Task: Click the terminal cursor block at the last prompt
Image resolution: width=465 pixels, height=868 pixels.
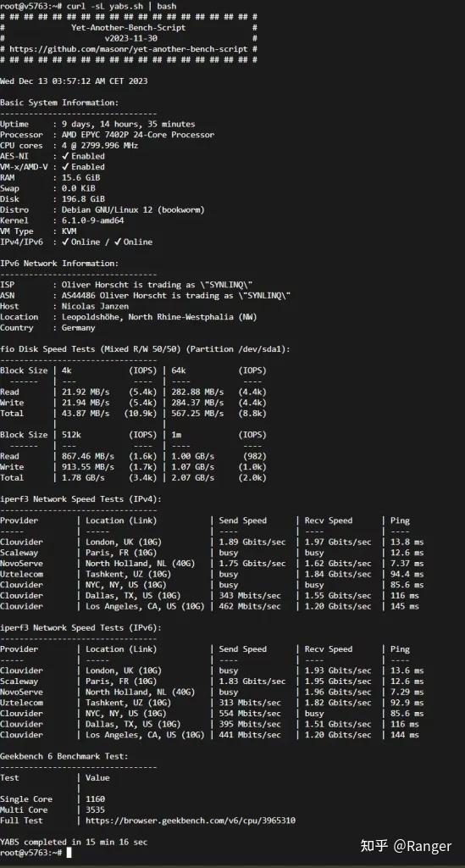Action: [69, 853]
